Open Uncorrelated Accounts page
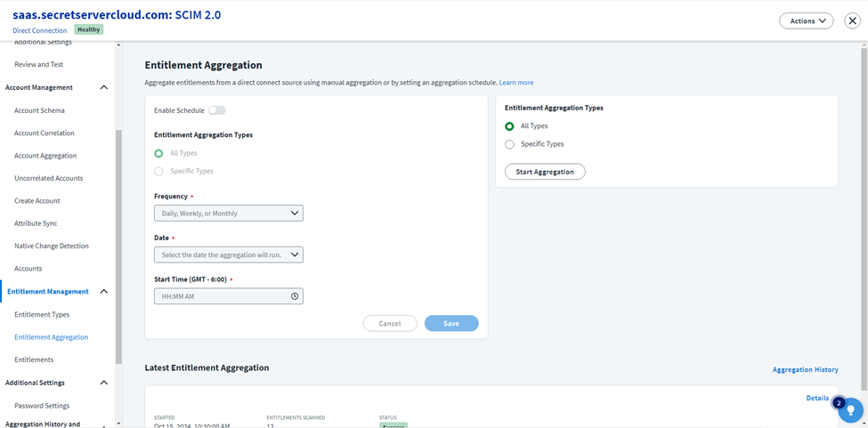Image resolution: width=868 pixels, height=428 pixels. (x=48, y=178)
